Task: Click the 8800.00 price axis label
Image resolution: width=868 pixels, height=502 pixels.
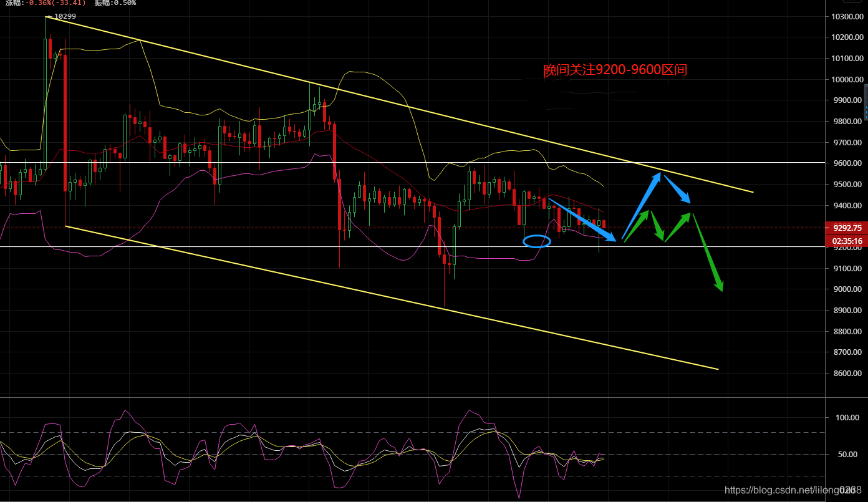Action: point(847,332)
